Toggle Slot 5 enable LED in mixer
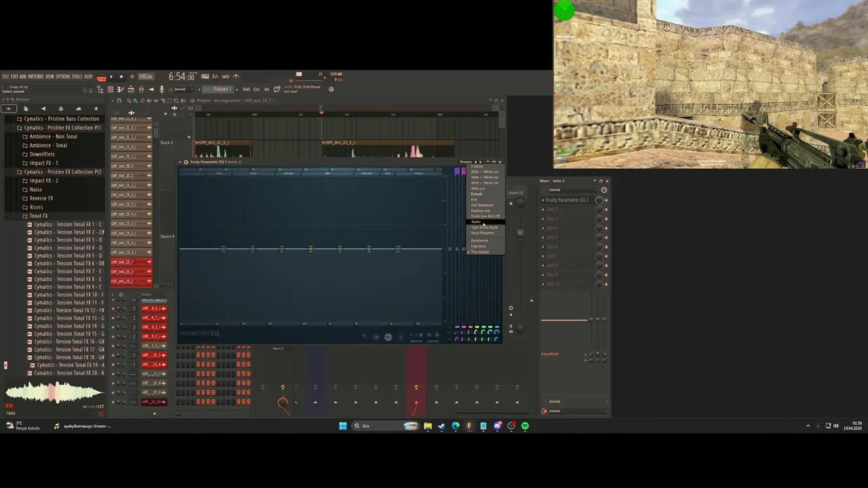 tap(606, 237)
